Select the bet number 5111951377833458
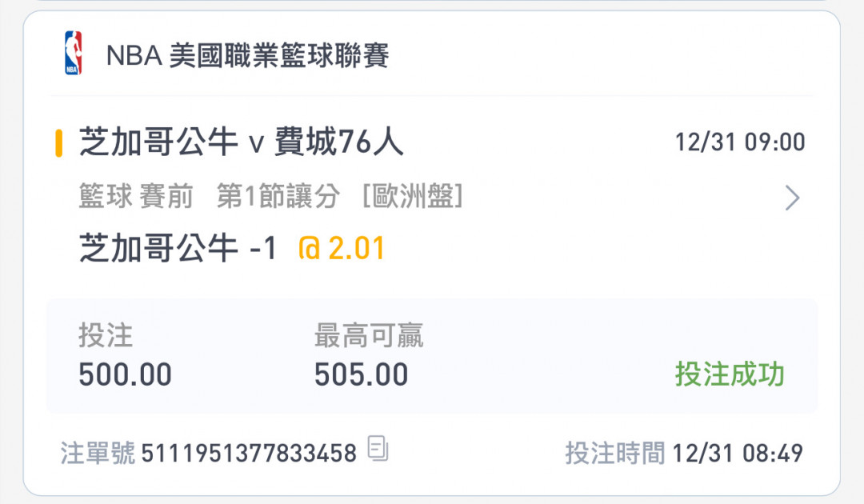This screenshot has height=504, width=864. tap(249, 454)
